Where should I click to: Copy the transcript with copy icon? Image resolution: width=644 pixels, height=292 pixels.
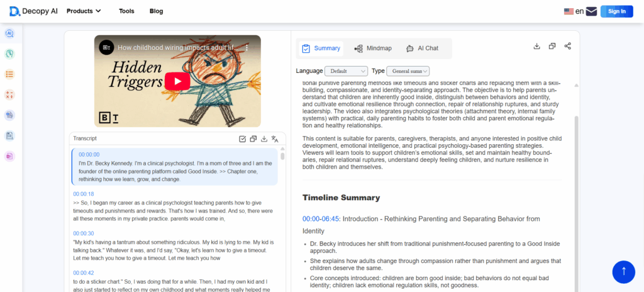tap(253, 139)
